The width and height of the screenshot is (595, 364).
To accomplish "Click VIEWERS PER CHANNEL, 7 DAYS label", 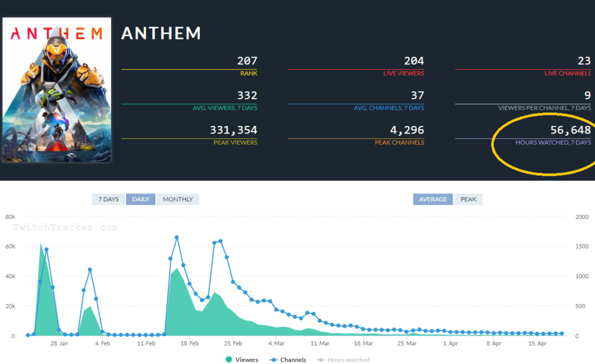I will [544, 107].
